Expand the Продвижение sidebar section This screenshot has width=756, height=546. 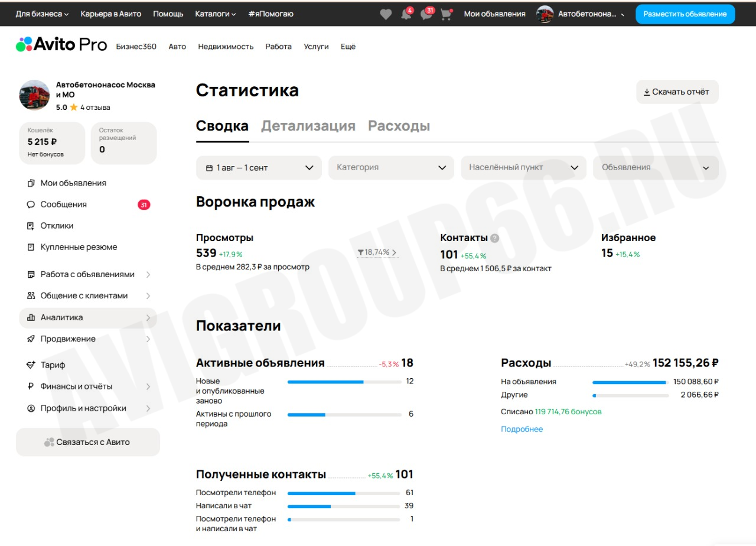click(88, 339)
